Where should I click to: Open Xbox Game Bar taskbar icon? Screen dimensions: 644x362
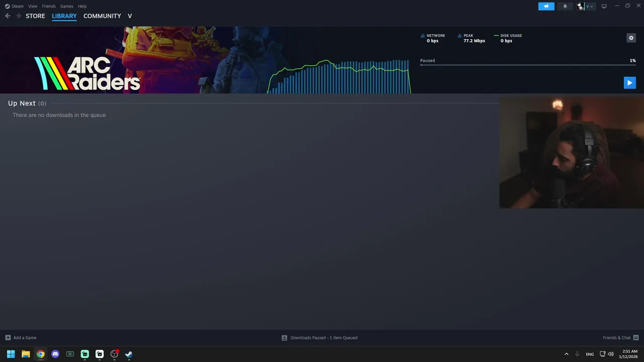[x=70, y=354]
